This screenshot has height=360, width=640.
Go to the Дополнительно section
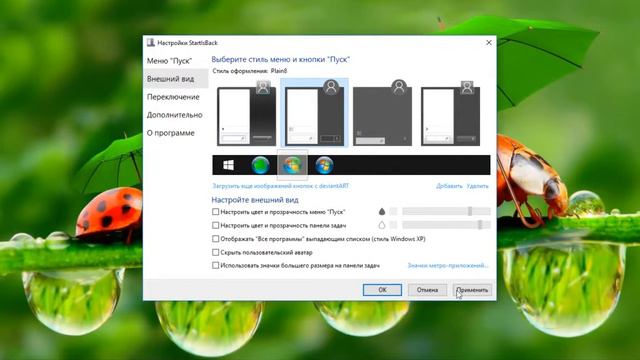pyautogui.click(x=176, y=115)
